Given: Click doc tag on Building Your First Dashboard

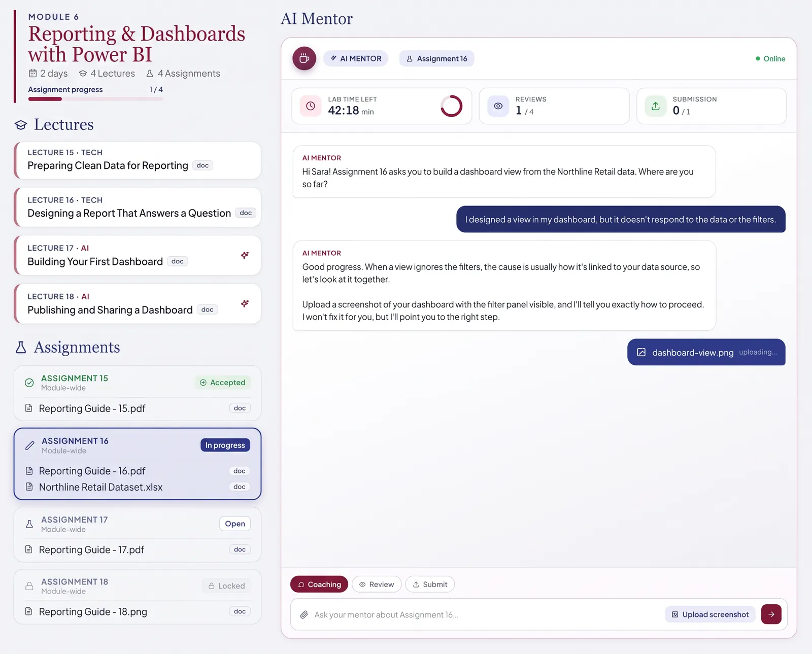Looking at the screenshot, I should click(x=178, y=261).
